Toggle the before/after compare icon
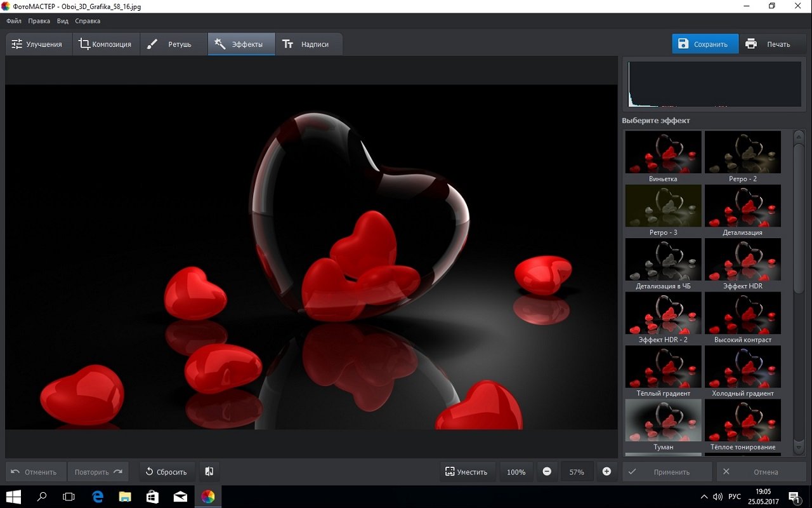The image size is (812, 508). coord(209,472)
